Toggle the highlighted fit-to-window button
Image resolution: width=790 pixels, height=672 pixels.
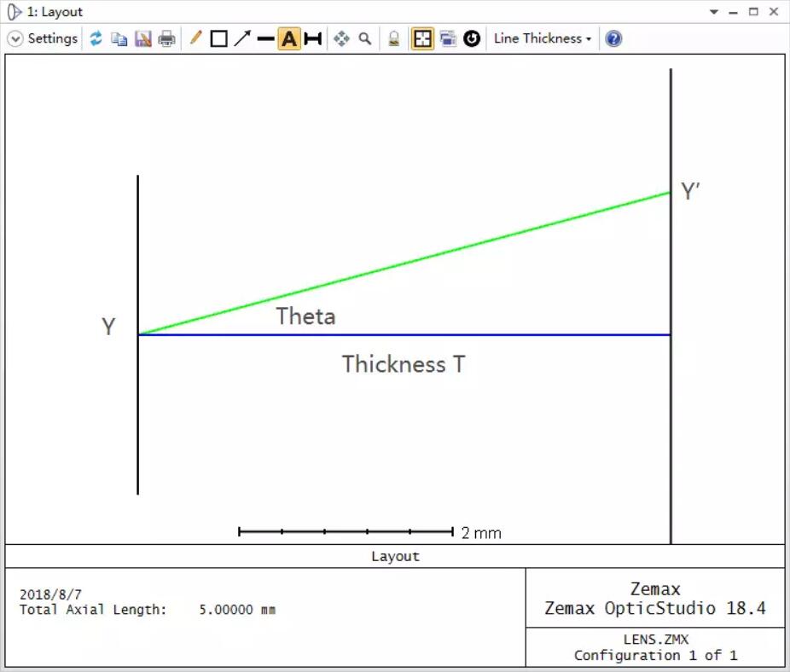tap(422, 38)
